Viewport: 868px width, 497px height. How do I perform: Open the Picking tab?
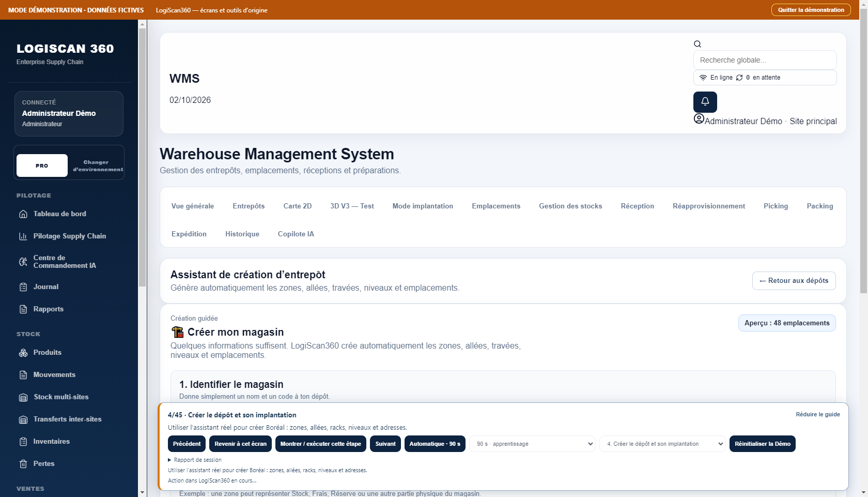click(x=776, y=206)
